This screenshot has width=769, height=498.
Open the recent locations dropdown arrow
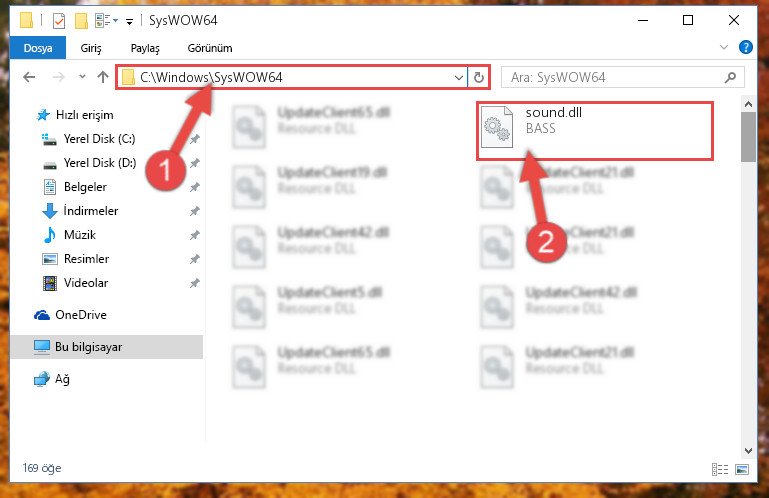coord(82,77)
